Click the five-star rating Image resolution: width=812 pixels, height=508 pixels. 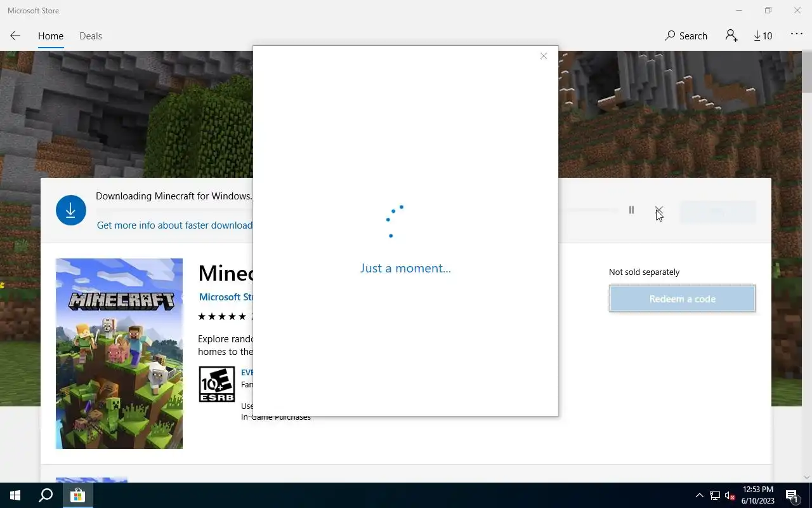tap(222, 316)
